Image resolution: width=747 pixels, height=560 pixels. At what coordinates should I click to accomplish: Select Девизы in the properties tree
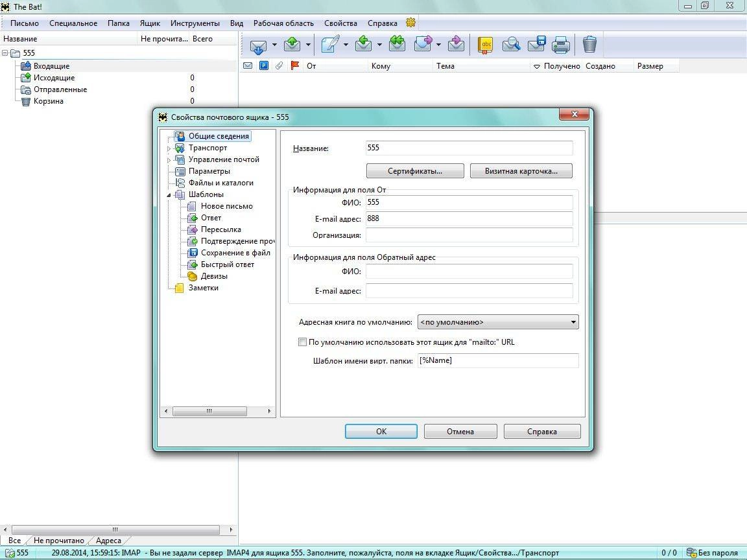[x=214, y=276]
